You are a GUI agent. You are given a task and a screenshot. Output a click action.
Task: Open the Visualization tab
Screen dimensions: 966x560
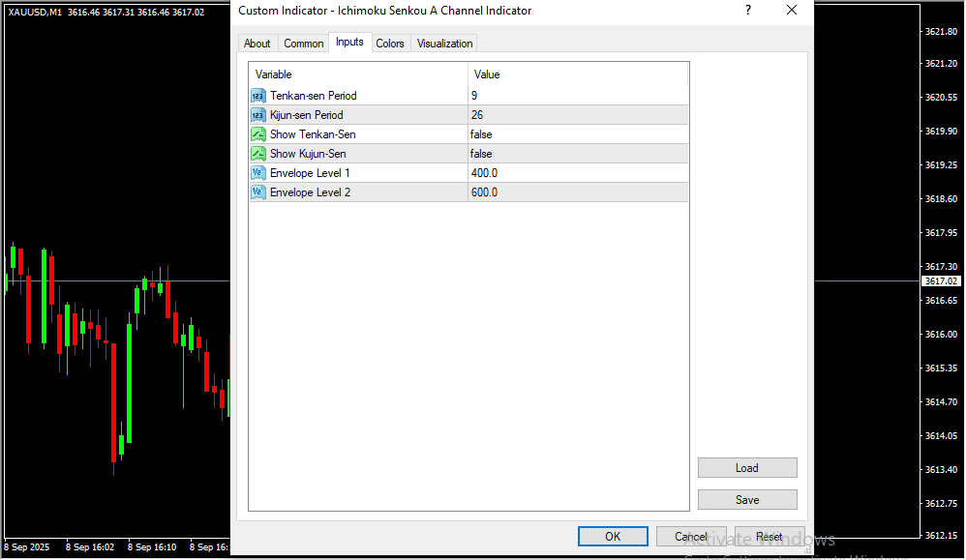(445, 44)
